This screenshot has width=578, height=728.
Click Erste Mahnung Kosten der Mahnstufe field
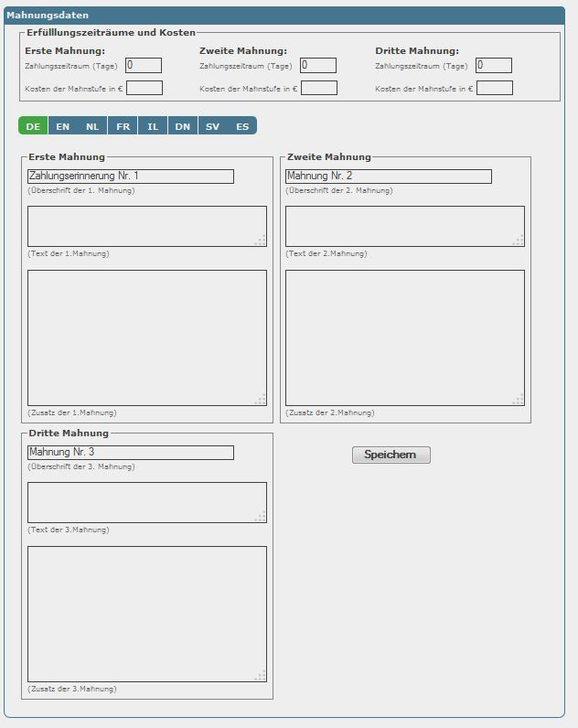(144, 88)
